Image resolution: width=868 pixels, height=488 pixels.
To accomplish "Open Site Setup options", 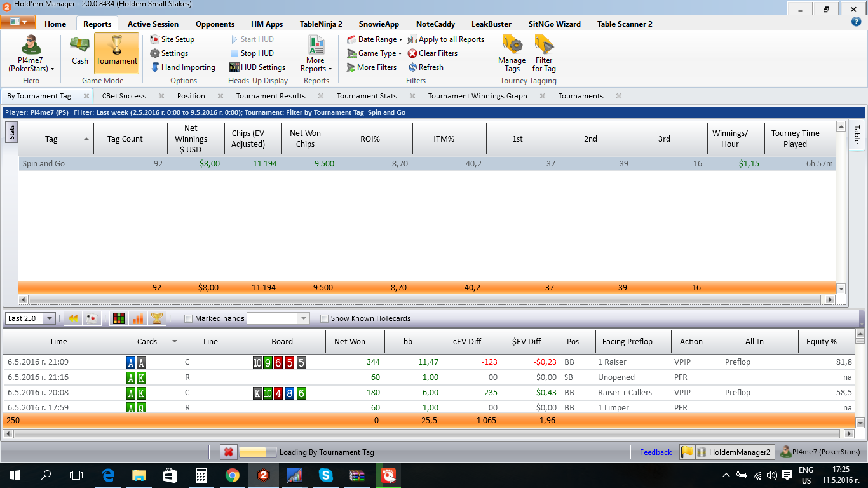I will coord(172,39).
